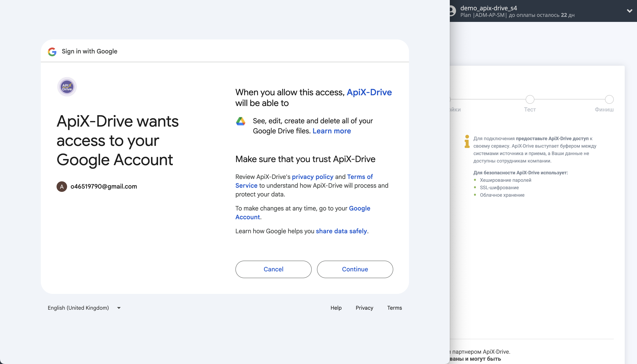Click the ApiX-Drive app logo
The width and height of the screenshot is (637, 364).
[x=67, y=87]
